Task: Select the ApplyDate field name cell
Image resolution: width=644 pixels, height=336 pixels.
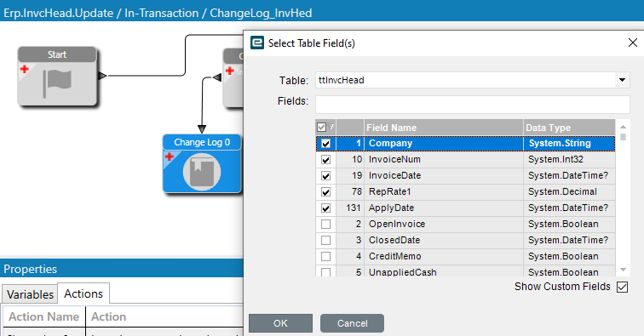Action: [x=444, y=208]
